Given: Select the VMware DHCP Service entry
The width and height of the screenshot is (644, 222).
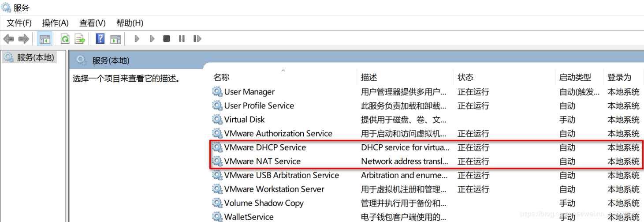Looking at the screenshot, I should (265, 147).
